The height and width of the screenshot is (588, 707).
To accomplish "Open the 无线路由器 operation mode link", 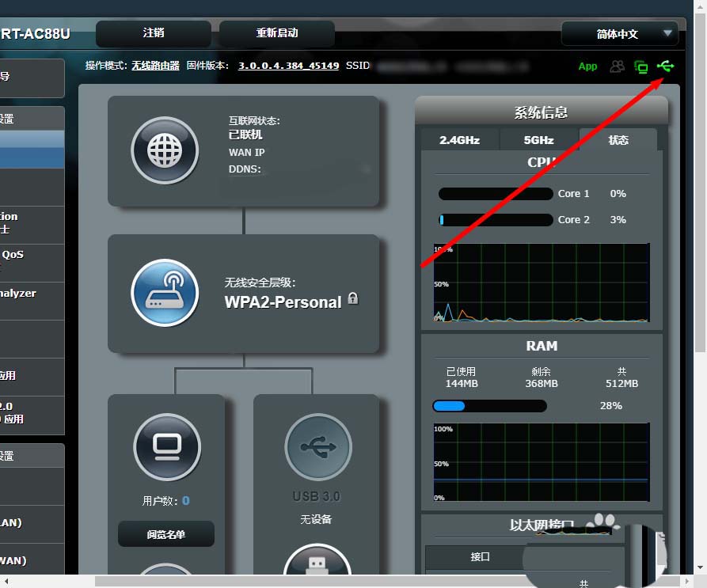I will pos(155,66).
